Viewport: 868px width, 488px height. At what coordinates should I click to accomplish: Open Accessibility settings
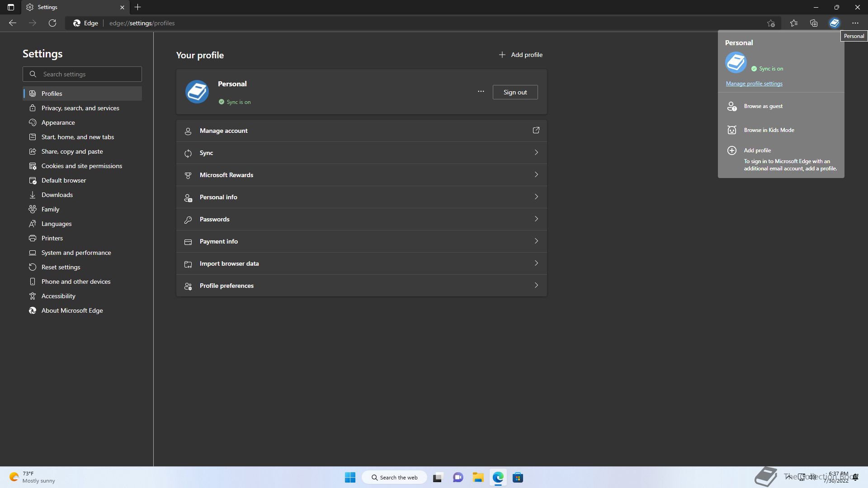click(x=82, y=296)
